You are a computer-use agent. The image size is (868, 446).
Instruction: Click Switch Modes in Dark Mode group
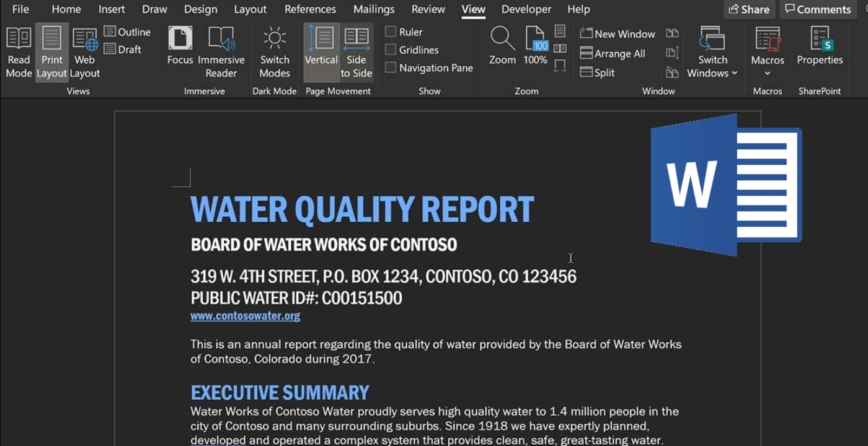[x=275, y=52]
